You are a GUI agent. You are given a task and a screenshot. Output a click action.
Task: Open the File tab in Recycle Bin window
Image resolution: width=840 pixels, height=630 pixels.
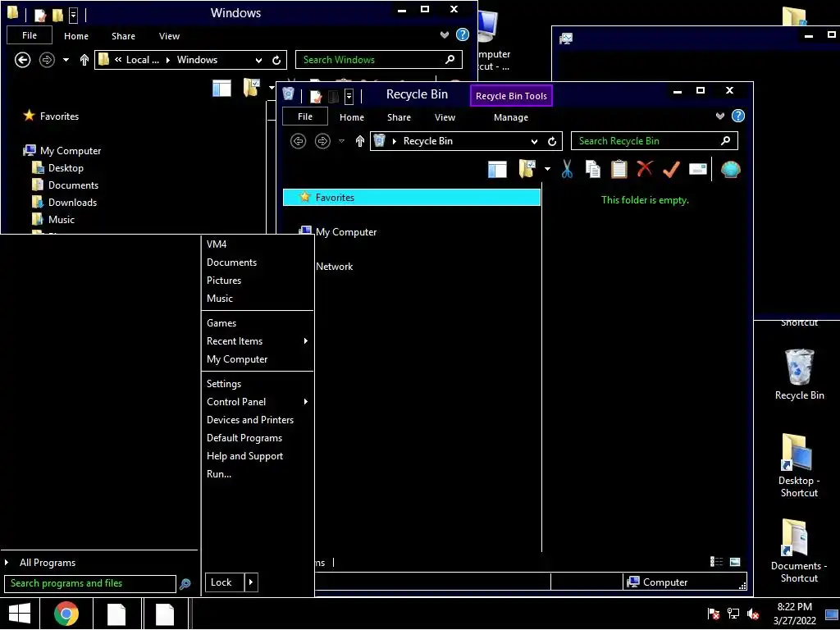(305, 116)
